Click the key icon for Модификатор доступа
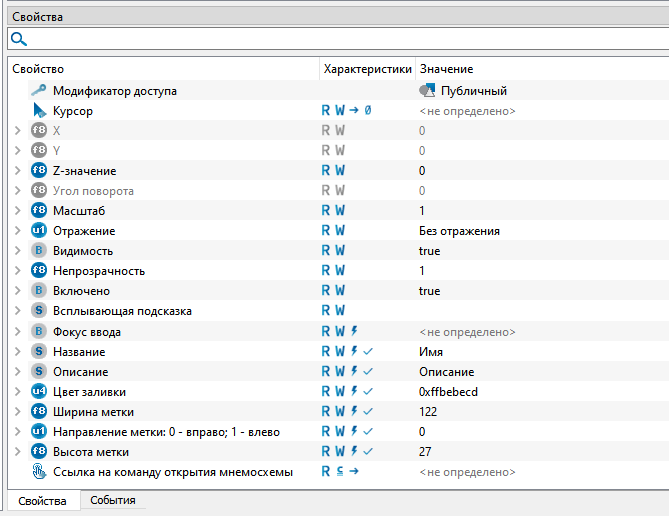This screenshot has height=516, width=669. pos(39,91)
